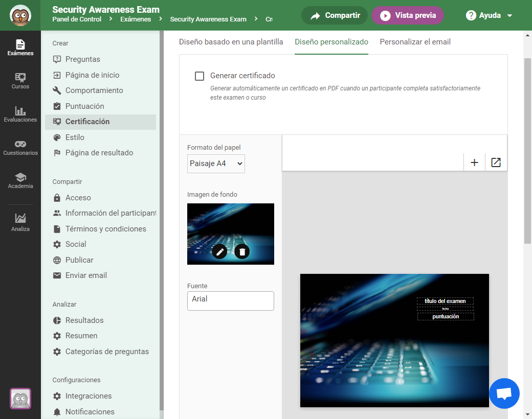Viewport: 532px width, 419px height.
Task: Click the Página de inicio icon
Action: 57,75
